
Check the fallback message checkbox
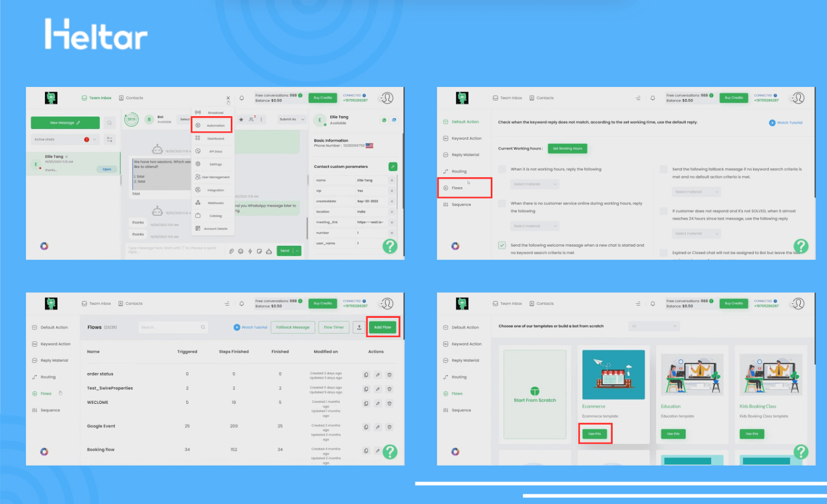click(x=663, y=169)
